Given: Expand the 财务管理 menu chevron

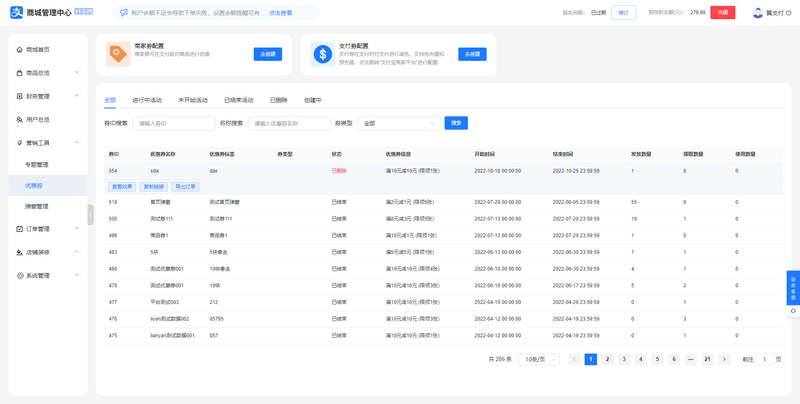Looking at the screenshot, I should pos(77,95).
